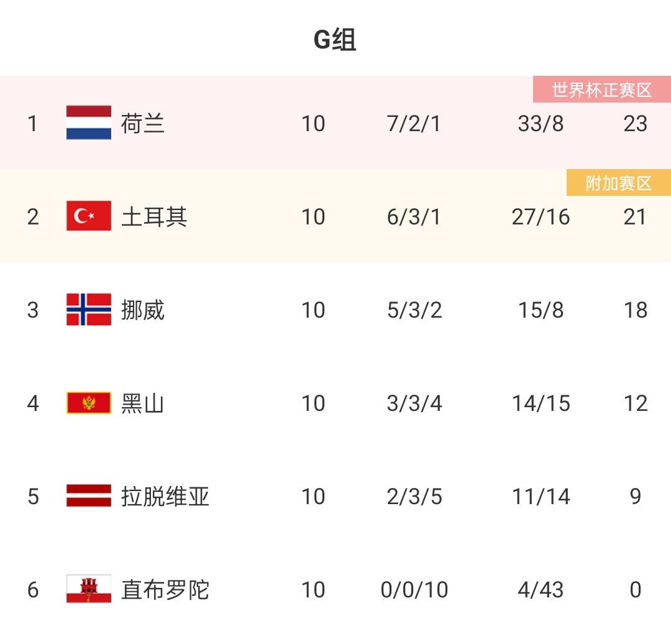Click the Turkey flag icon
This screenshot has width=671, height=644.
pos(89,216)
